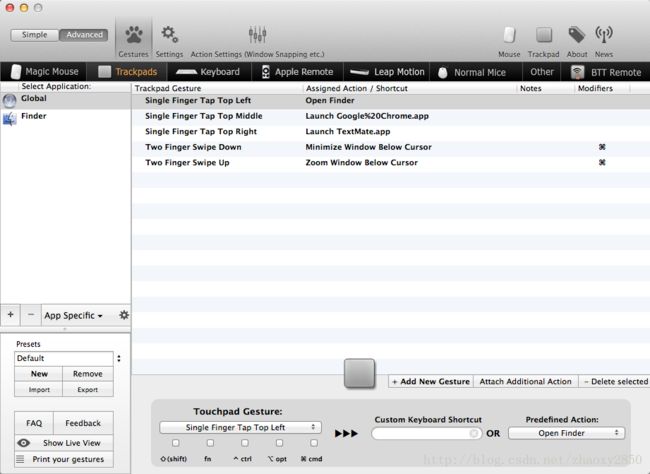Clear the Custom Keyboard Shortcut field
Image resolution: width=650 pixels, height=474 pixels.
click(473, 433)
